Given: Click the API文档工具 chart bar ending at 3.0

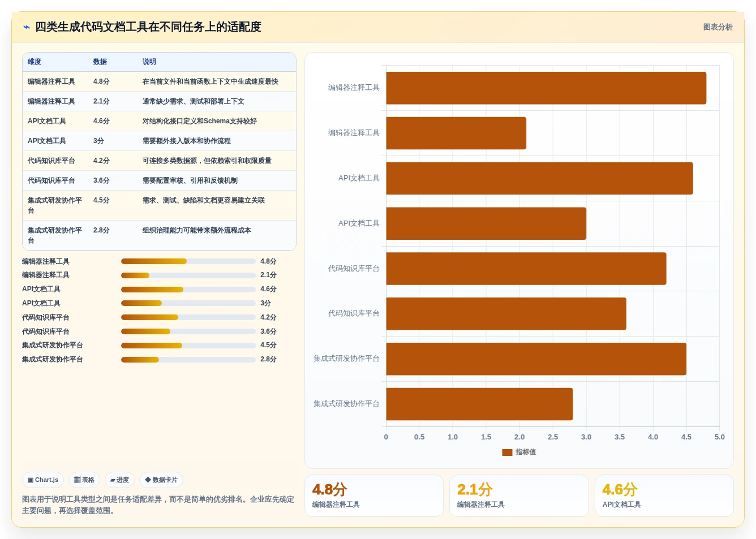Looking at the screenshot, I should point(486,223).
